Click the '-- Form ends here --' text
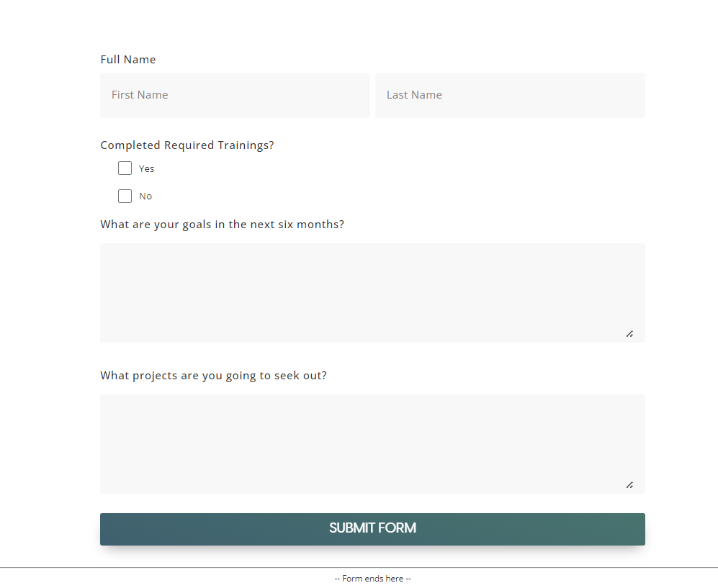The height and width of the screenshot is (588, 718). 372,579
